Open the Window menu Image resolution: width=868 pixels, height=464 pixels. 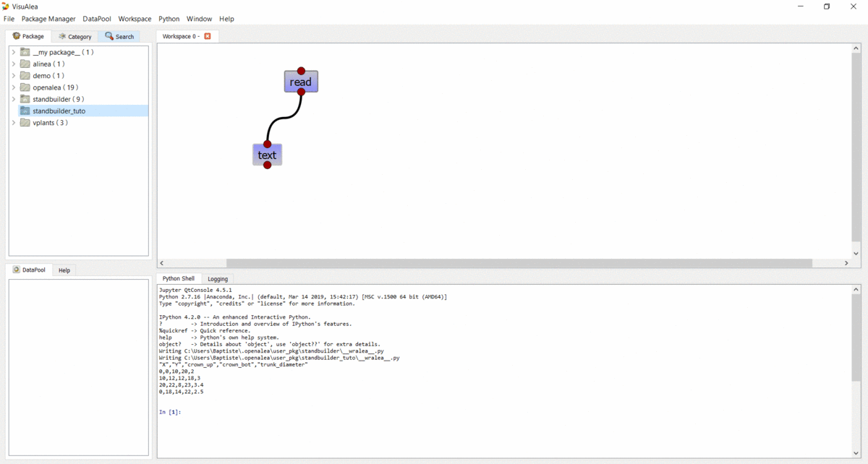coord(200,19)
